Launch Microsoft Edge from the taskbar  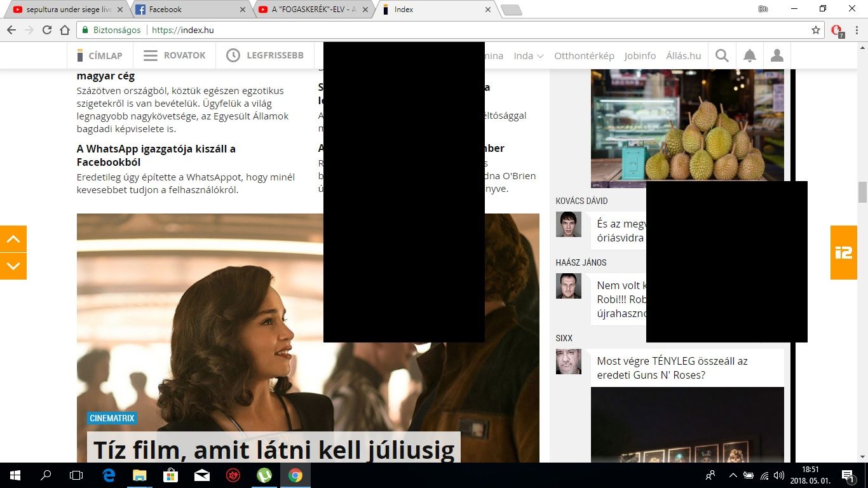[109, 475]
